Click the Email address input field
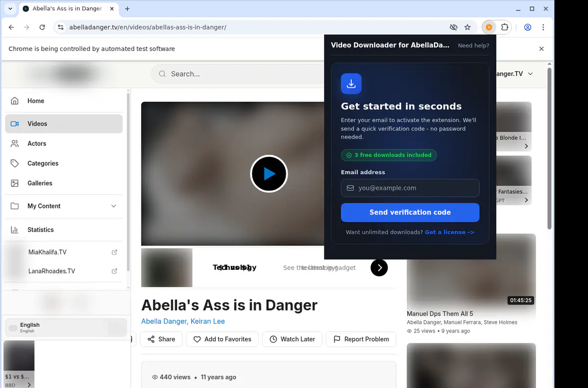The image size is (588, 388). [410, 188]
